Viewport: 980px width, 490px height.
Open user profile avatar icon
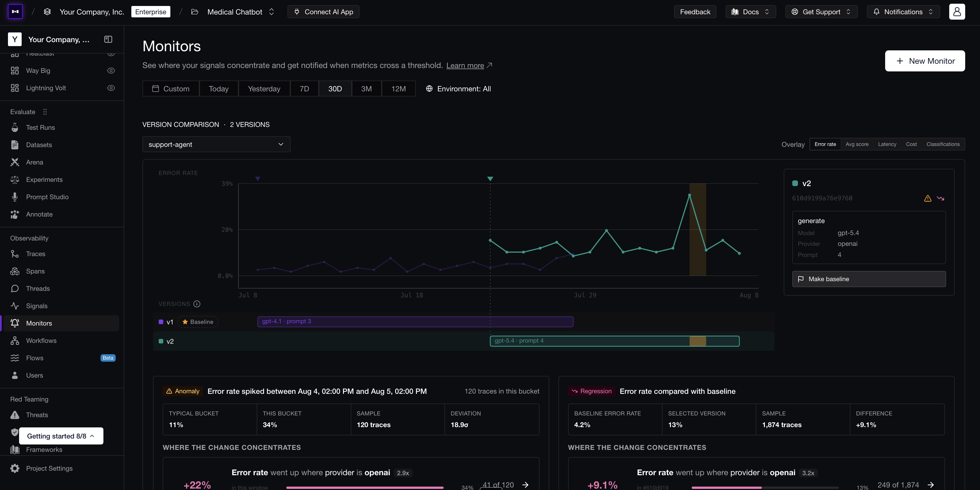[957, 11]
